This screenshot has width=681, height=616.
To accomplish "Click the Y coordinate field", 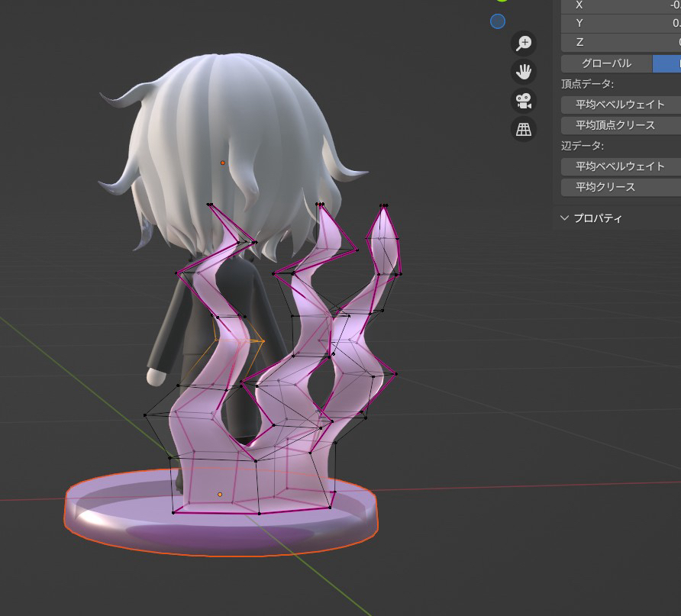I will pos(621,24).
